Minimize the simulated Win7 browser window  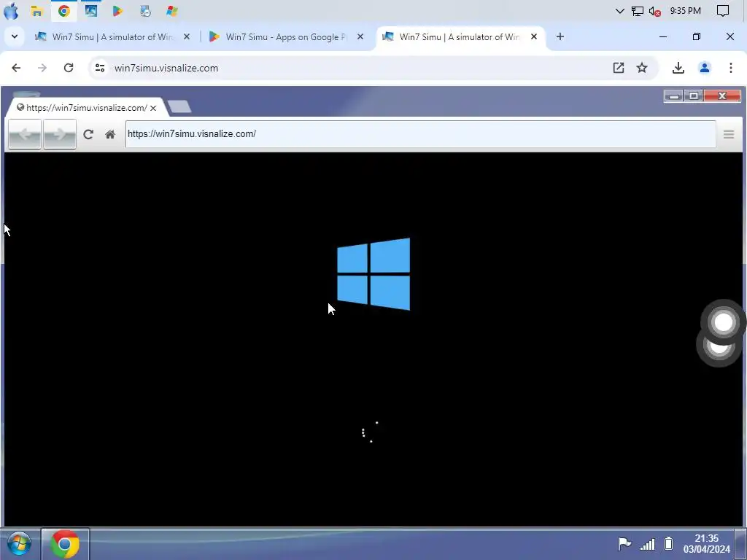click(x=674, y=96)
